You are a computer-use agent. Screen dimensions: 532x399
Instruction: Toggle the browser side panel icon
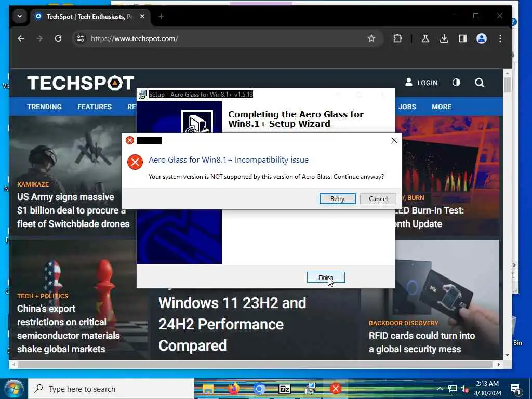[463, 38]
